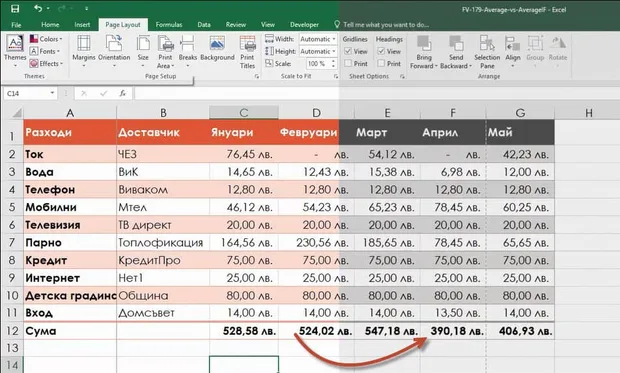Switch to the View tab
The width and height of the screenshot is (620, 373).
click(268, 25)
